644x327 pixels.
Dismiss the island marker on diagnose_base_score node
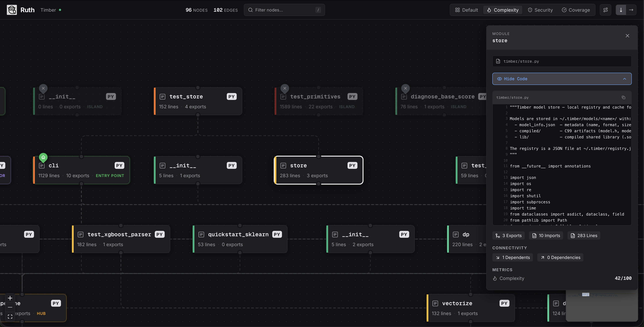point(406,88)
